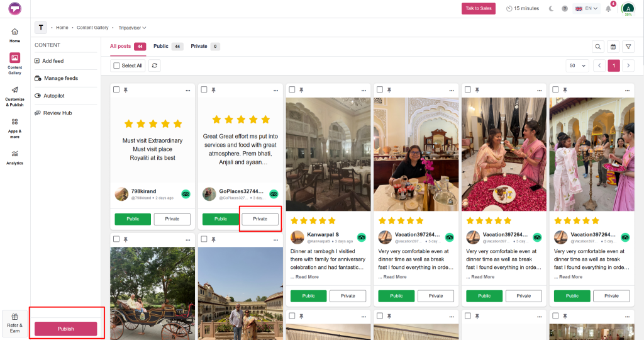Open the notifications bell
The image size is (644, 340).
coord(608,9)
